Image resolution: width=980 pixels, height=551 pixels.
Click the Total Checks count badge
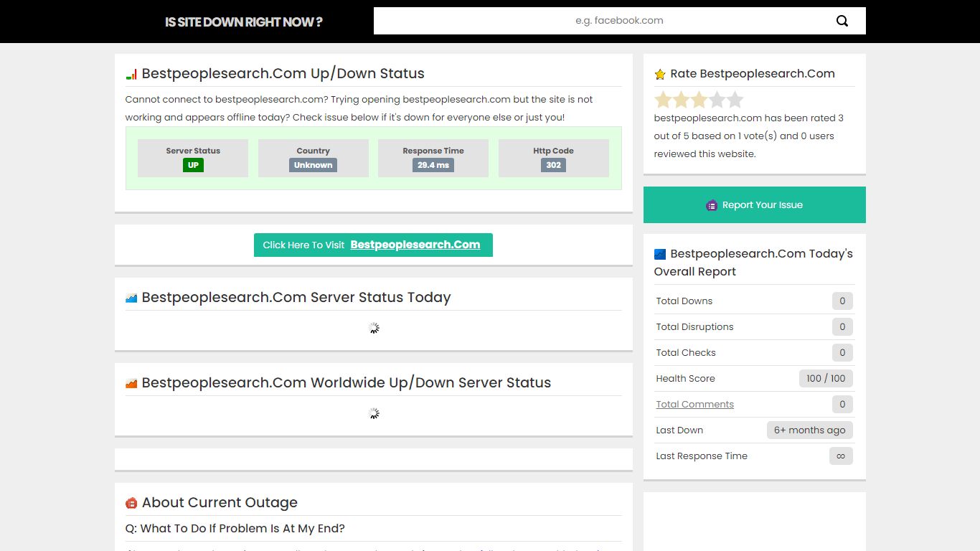coord(842,352)
